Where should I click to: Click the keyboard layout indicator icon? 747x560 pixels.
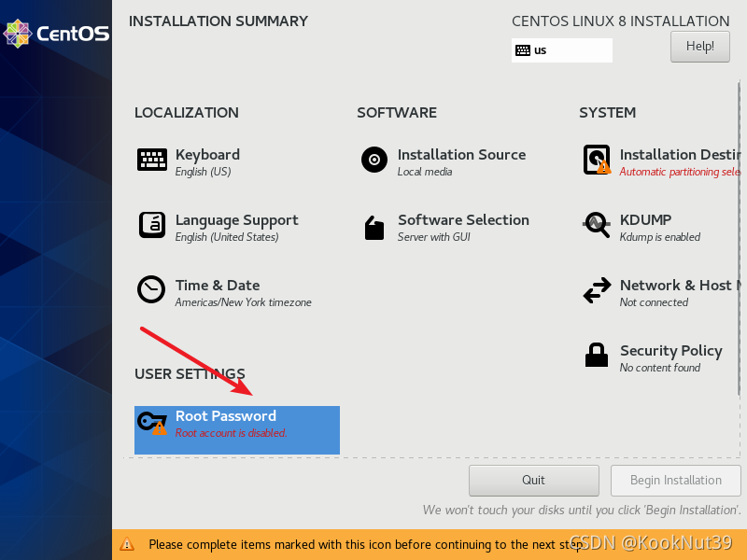click(x=523, y=50)
